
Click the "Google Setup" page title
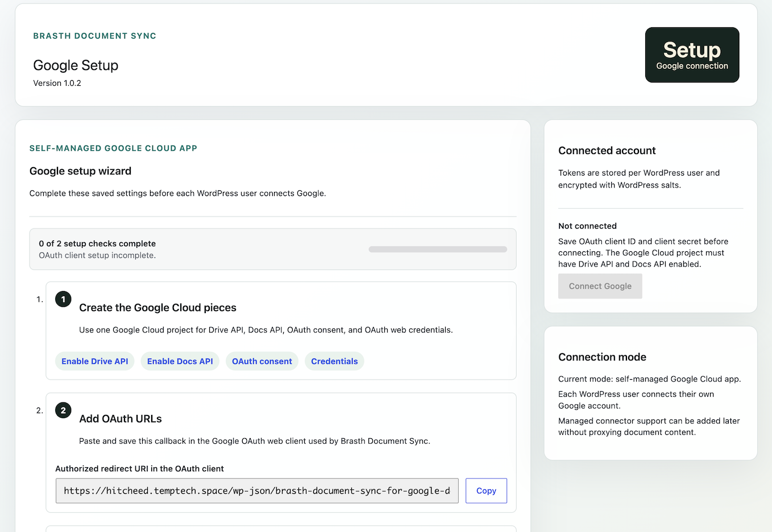[76, 65]
